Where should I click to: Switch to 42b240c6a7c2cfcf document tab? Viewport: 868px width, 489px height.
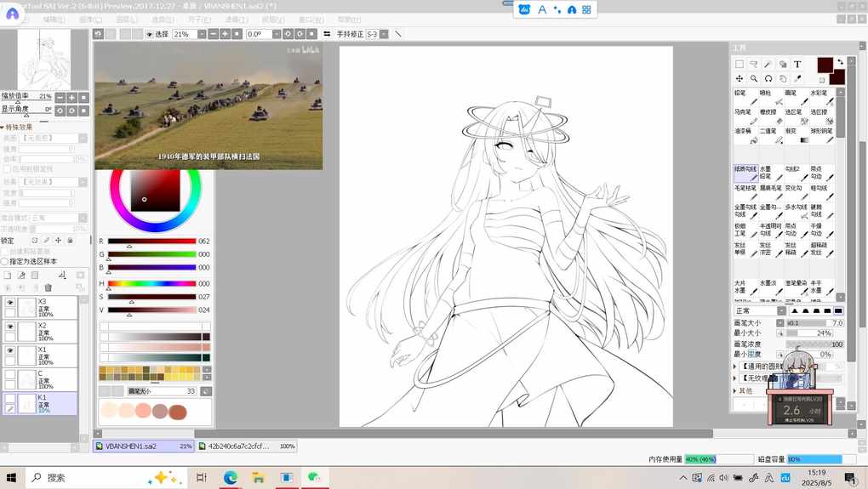pos(246,446)
